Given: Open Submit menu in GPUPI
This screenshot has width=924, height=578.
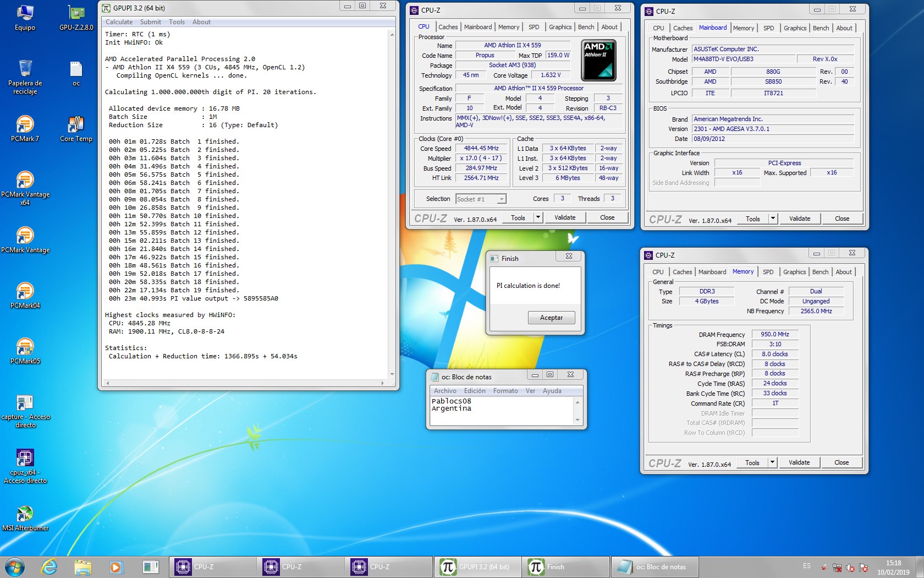Looking at the screenshot, I should [x=151, y=22].
